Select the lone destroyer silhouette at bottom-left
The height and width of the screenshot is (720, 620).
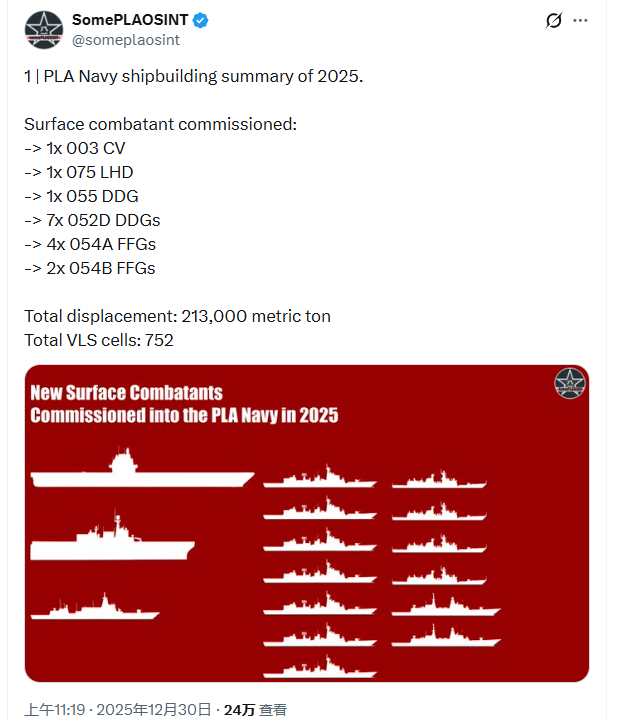pos(95,607)
